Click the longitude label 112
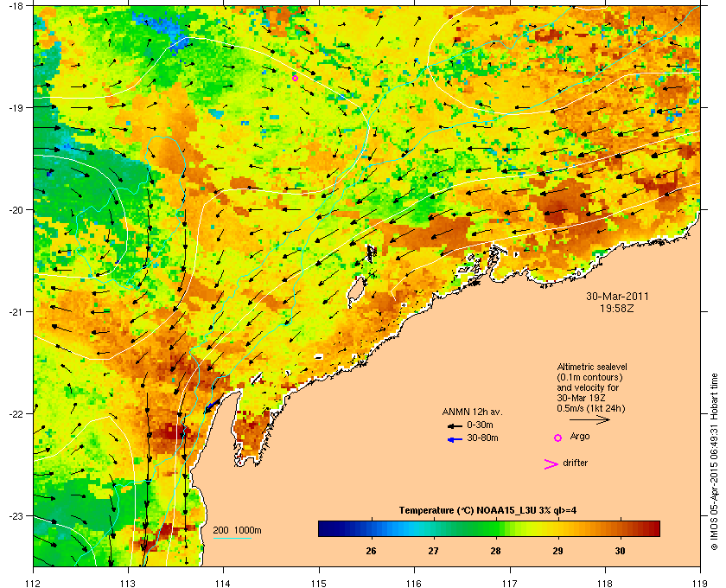This screenshot has width=726, height=588. point(34,584)
